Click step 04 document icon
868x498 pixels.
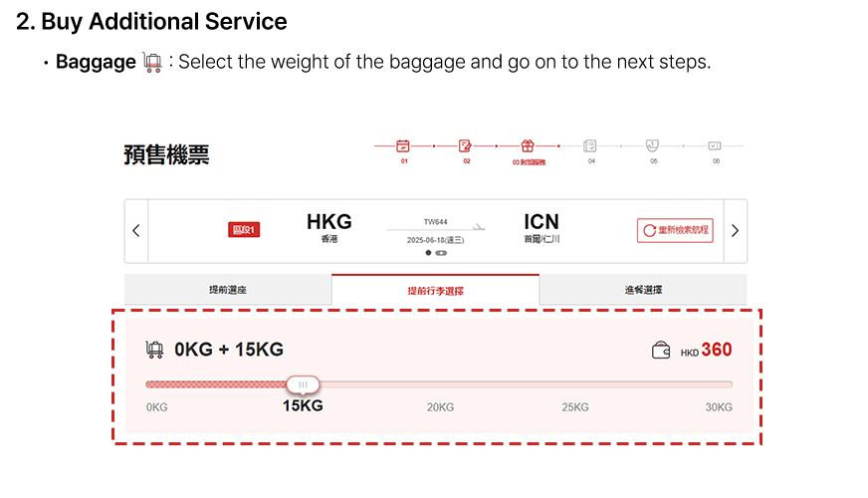coord(590,145)
